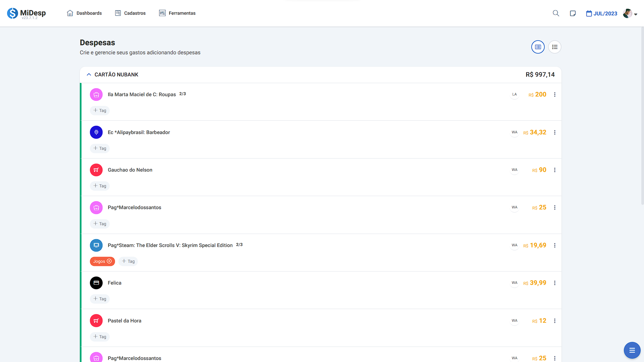Switch to compact list view

tap(555, 47)
